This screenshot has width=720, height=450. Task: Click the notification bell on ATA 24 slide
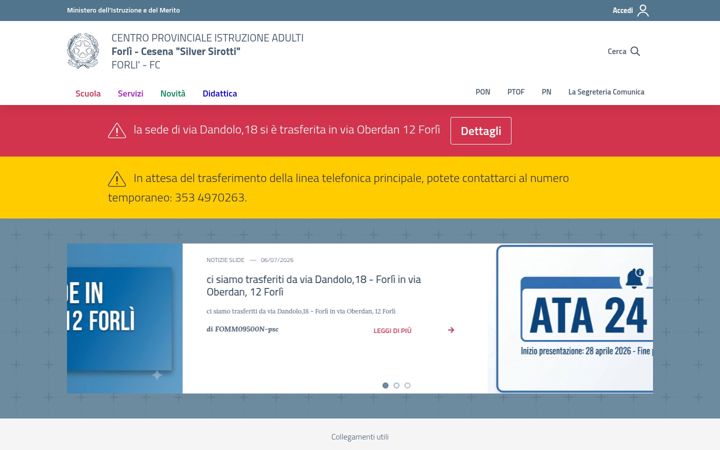(635, 278)
